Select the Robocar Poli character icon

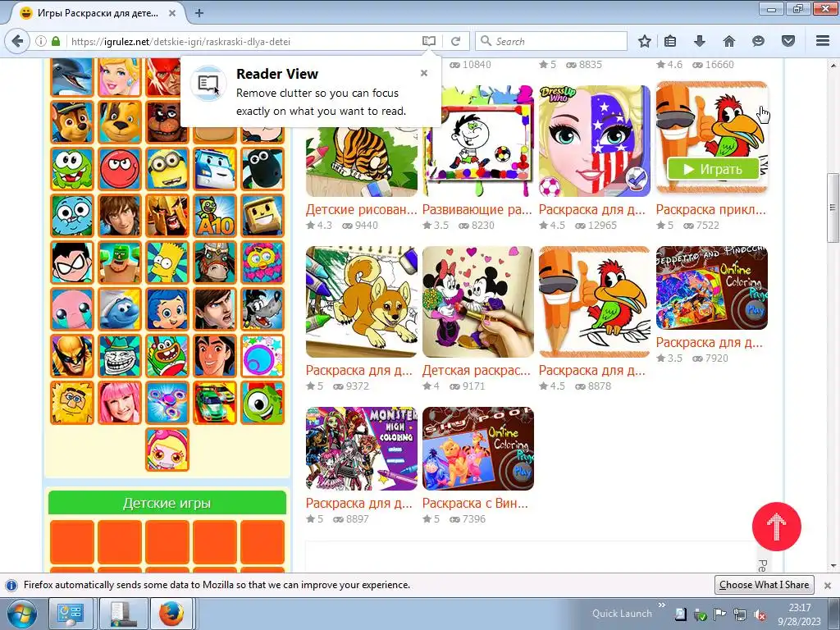215,169
